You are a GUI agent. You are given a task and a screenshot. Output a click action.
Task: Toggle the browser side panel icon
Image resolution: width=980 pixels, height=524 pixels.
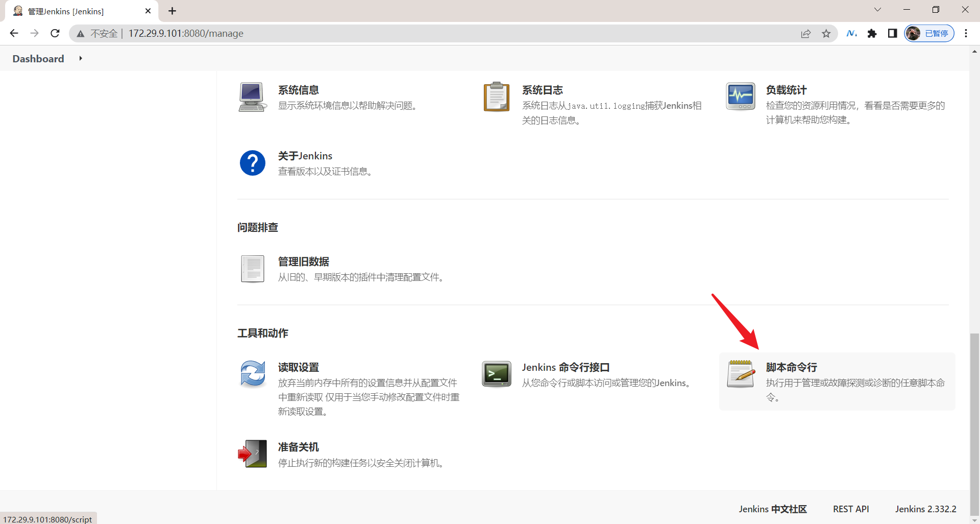pos(892,33)
